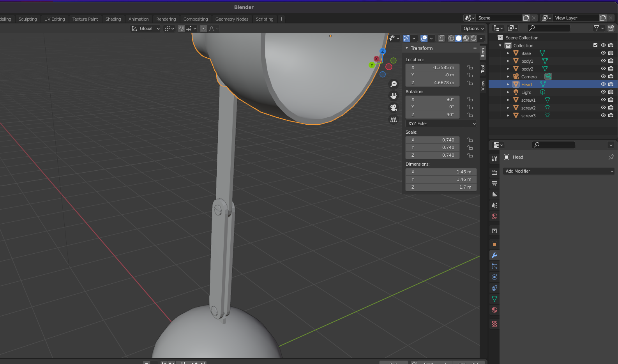Open the World properties globe icon
The image size is (618, 364).
[494, 216]
